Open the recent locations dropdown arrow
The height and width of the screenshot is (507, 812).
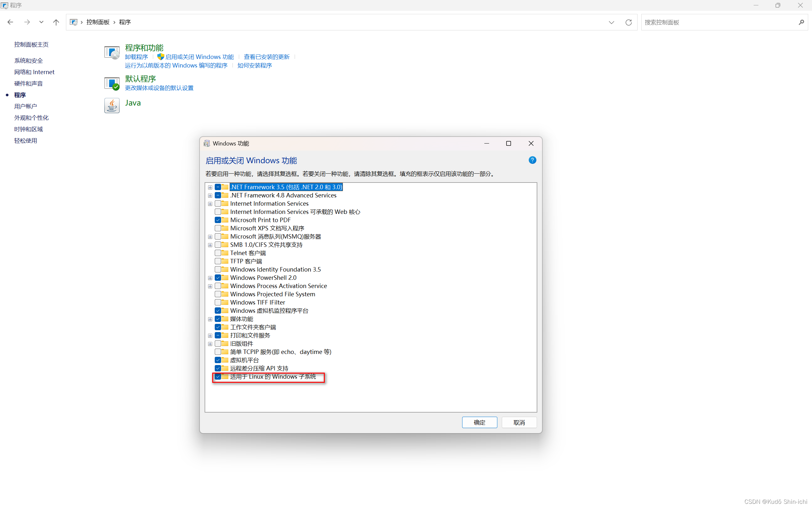coord(41,22)
